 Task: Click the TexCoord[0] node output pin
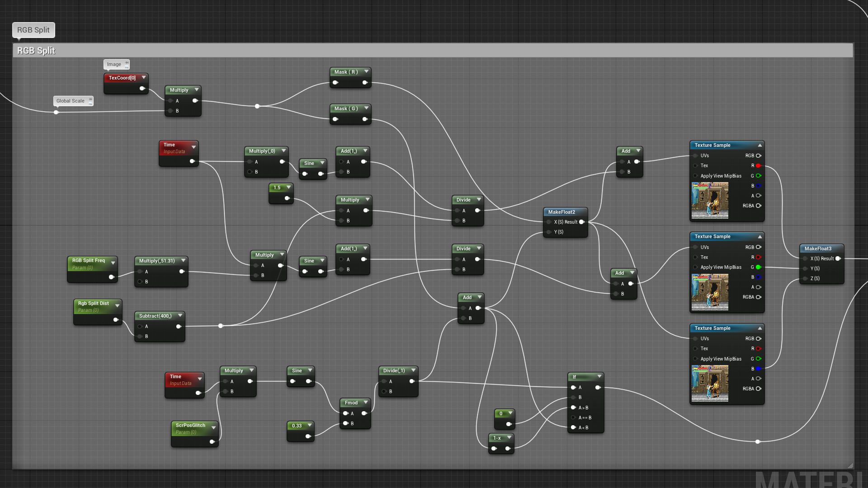142,89
